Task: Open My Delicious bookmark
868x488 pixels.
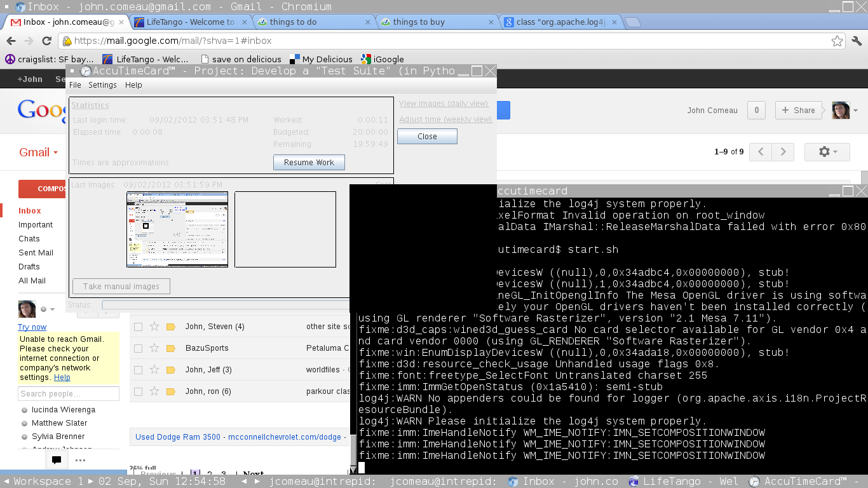Action: click(x=321, y=59)
